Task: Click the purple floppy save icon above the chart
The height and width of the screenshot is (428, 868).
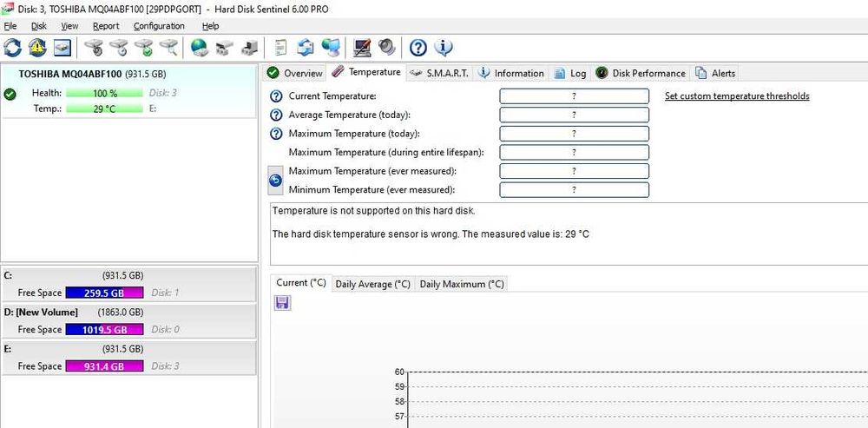Action: tap(282, 302)
